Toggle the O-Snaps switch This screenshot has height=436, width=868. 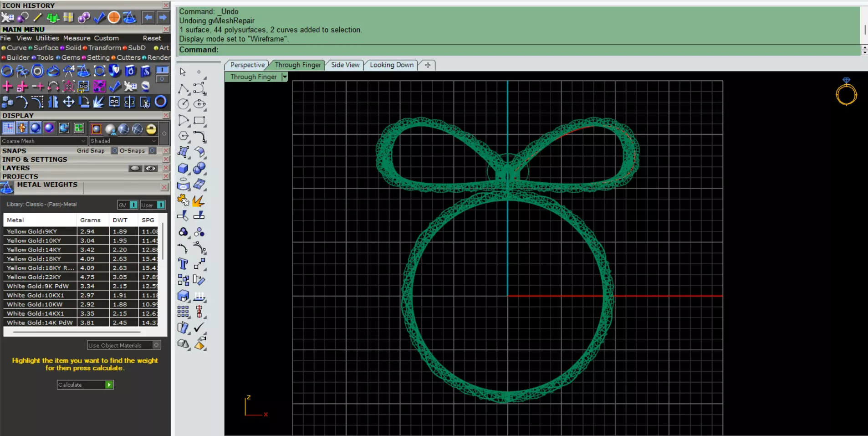pos(153,150)
